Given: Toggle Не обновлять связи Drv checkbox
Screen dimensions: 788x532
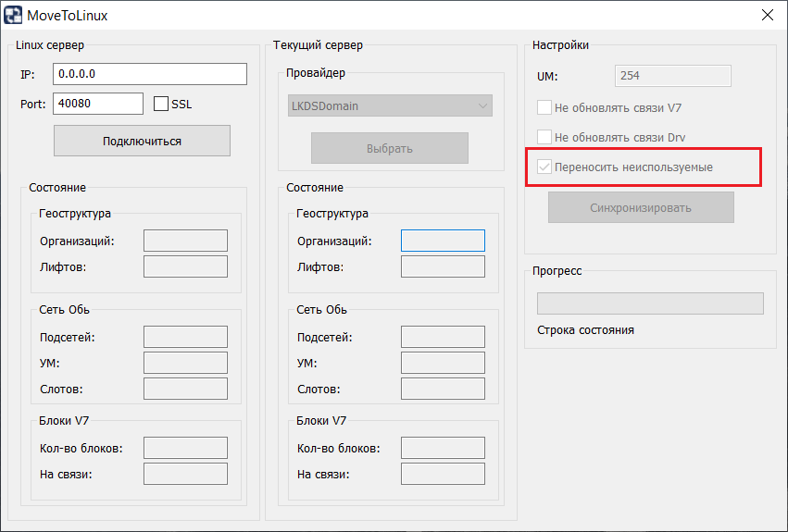Looking at the screenshot, I should click(544, 137).
